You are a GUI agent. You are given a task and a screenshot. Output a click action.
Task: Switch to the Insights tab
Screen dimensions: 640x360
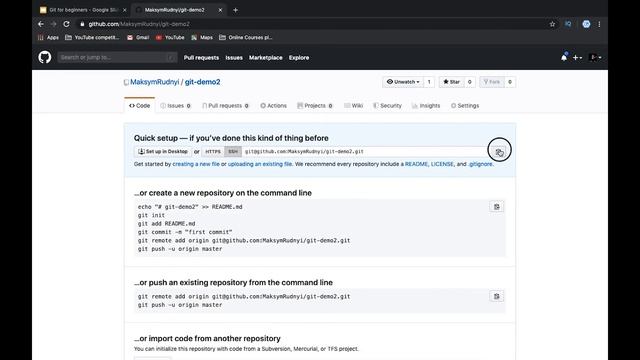(426, 106)
